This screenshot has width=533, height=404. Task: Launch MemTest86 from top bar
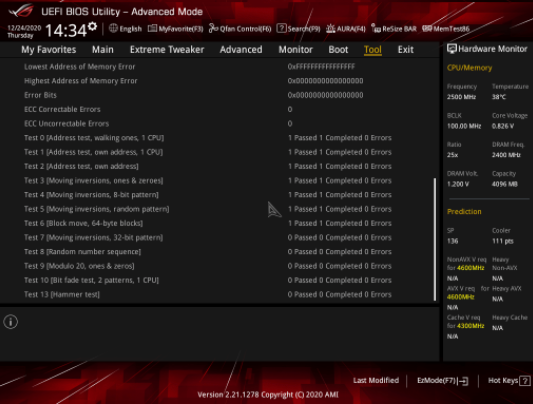(x=446, y=29)
